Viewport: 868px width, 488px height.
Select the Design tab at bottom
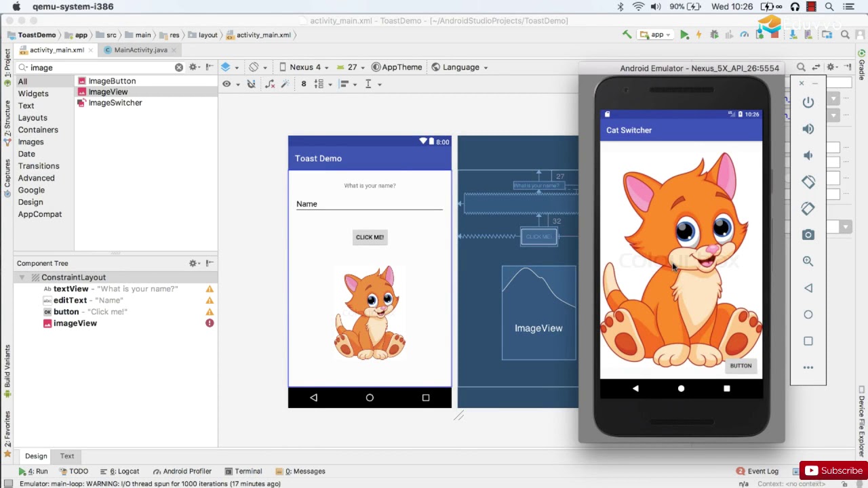point(36,456)
